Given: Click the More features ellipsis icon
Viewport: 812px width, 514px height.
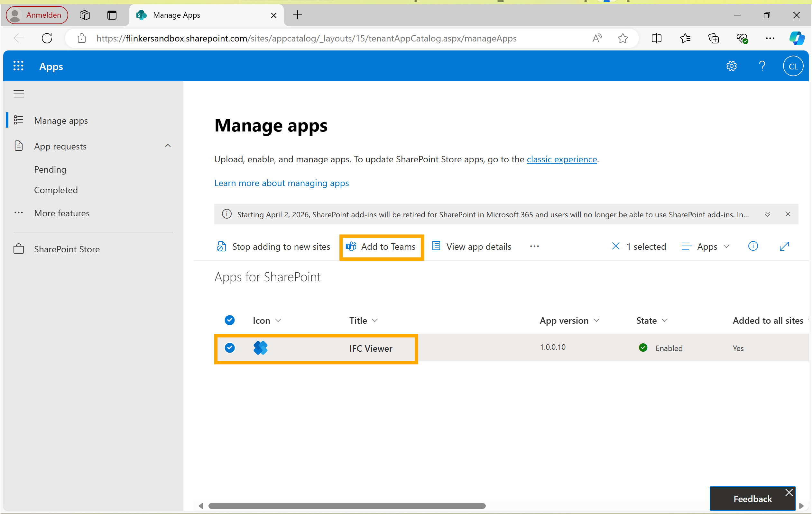Looking at the screenshot, I should [x=19, y=213].
